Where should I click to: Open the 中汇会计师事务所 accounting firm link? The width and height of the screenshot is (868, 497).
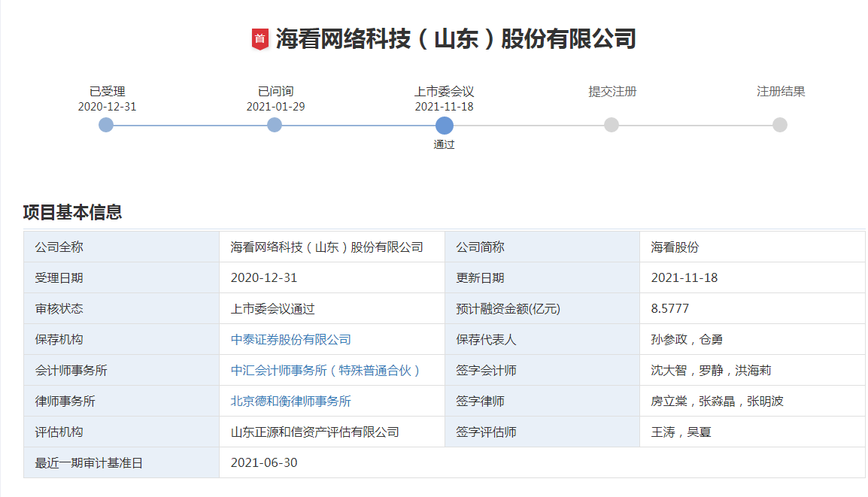pyautogui.click(x=325, y=371)
